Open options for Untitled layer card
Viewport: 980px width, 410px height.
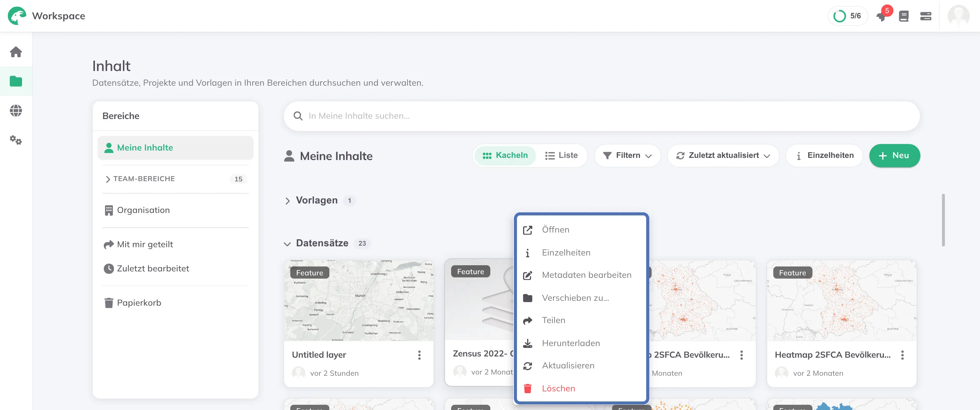point(419,355)
